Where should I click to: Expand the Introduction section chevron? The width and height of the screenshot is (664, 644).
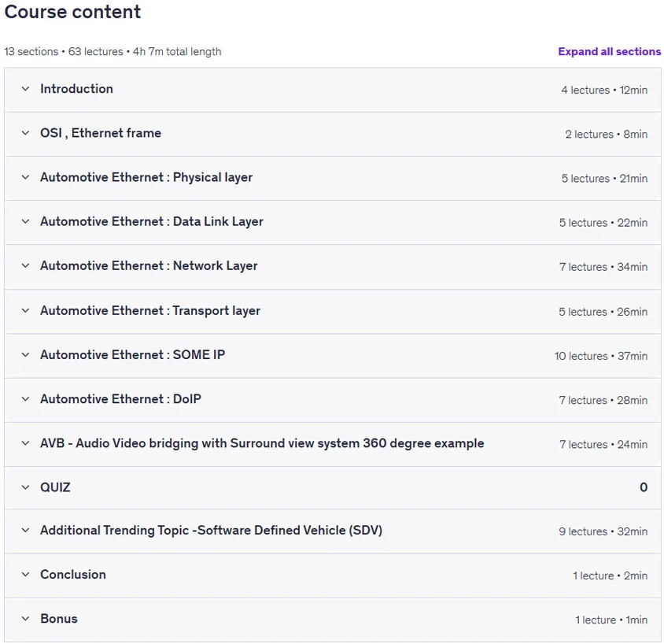pyautogui.click(x=25, y=88)
